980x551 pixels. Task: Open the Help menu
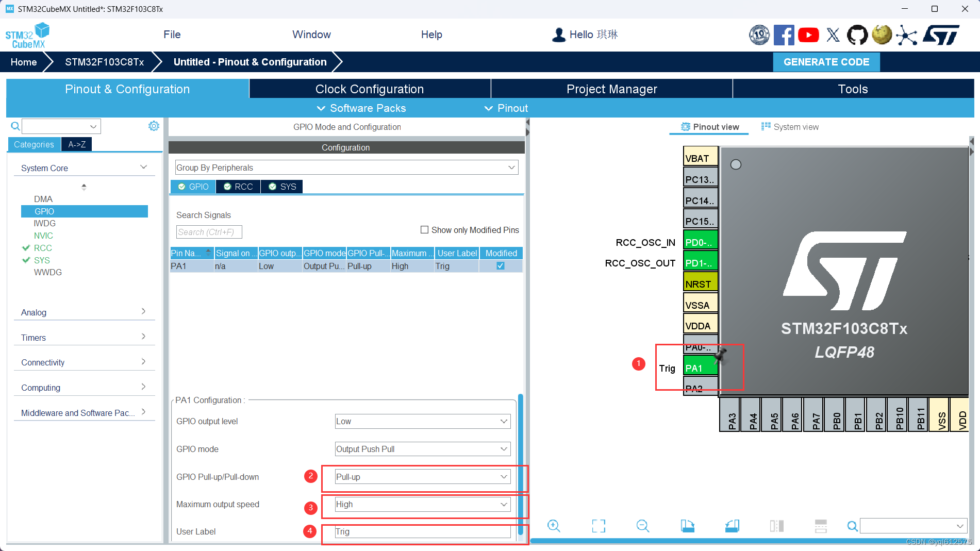pyautogui.click(x=431, y=35)
